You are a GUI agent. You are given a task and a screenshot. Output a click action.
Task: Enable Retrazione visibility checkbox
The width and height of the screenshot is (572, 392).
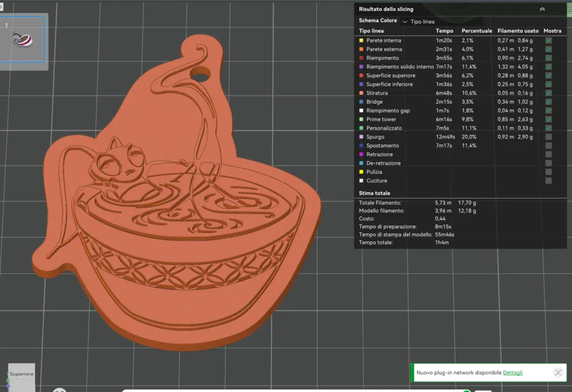(549, 155)
